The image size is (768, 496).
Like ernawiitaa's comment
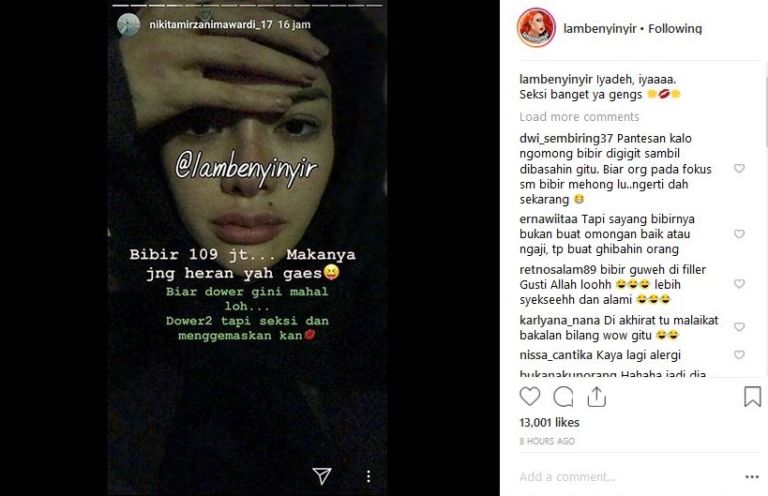tap(739, 234)
